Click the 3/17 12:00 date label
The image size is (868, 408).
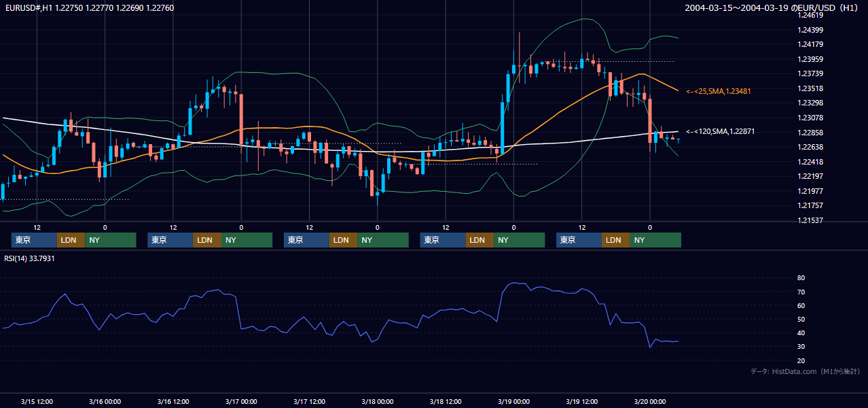pyautogui.click(x=309, y=401)
